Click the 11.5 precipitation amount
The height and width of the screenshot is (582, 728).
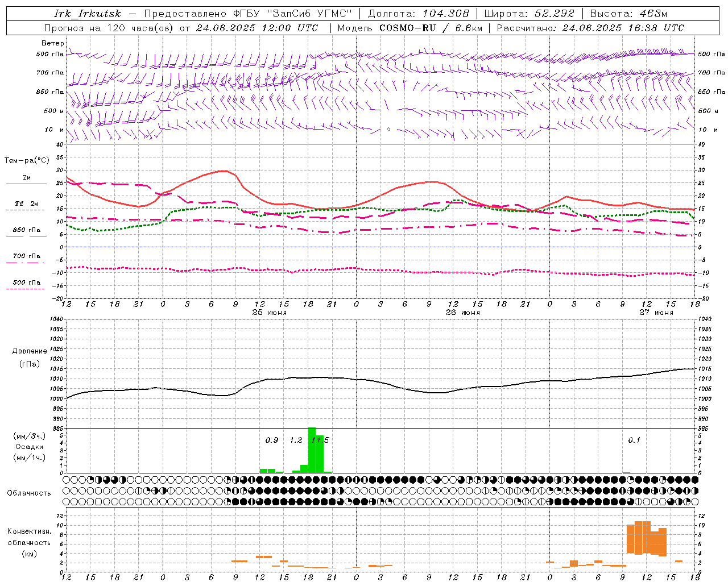320,440
